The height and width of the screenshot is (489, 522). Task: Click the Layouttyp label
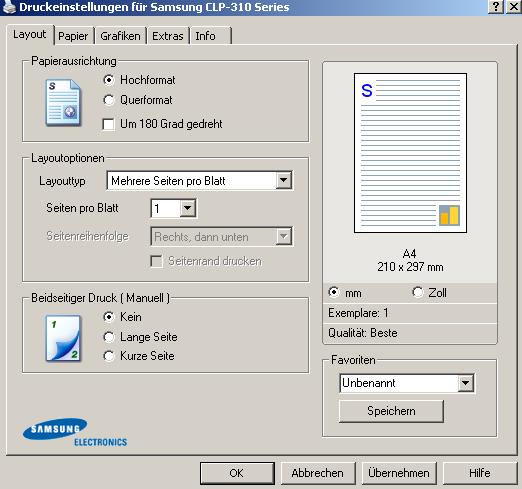[62, 181]
